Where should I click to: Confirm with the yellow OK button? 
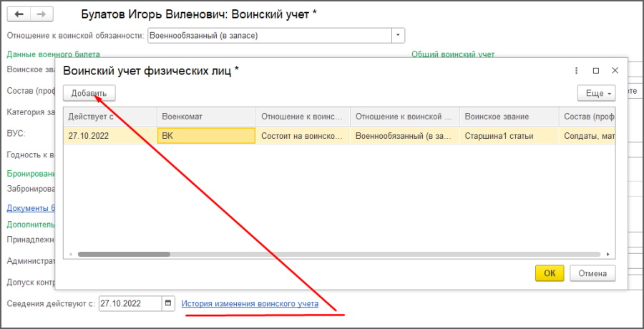pos(549,272)
